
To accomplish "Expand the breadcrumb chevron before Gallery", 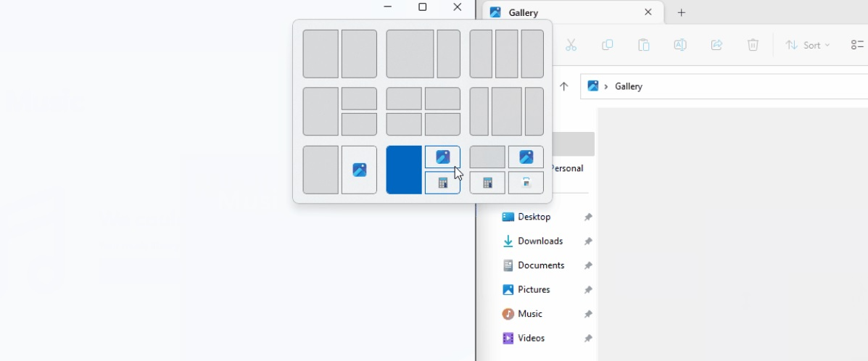I will 606,86.
